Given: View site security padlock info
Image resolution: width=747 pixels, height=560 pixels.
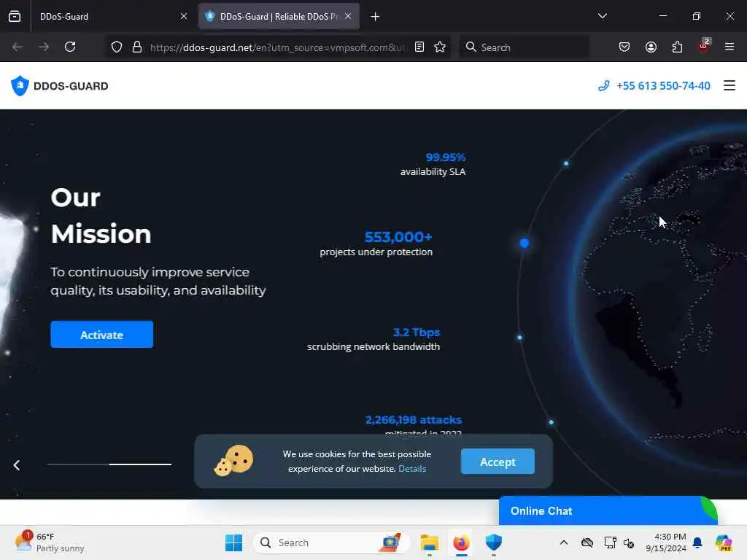Looking at the screenshot, I should (137, 47).
